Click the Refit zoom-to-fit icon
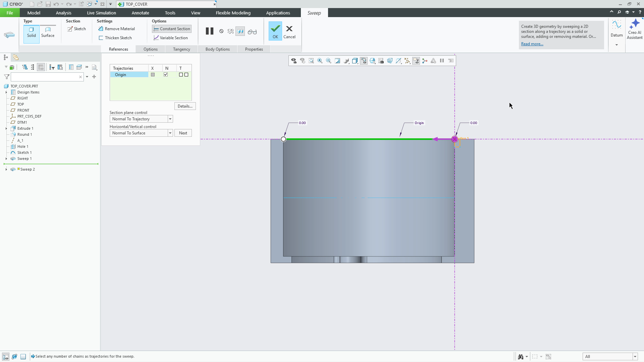This screenshot has width=644, height=362. pyautogui.click(x=311, y=61)
